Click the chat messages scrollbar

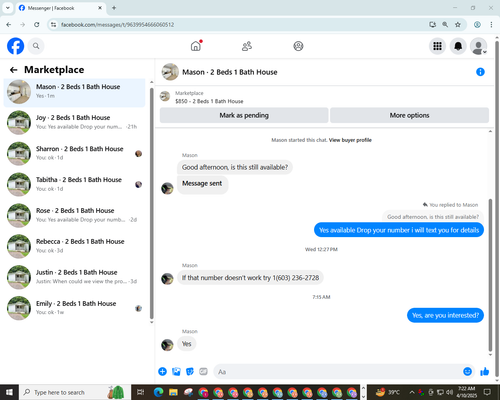click(490, 275)
